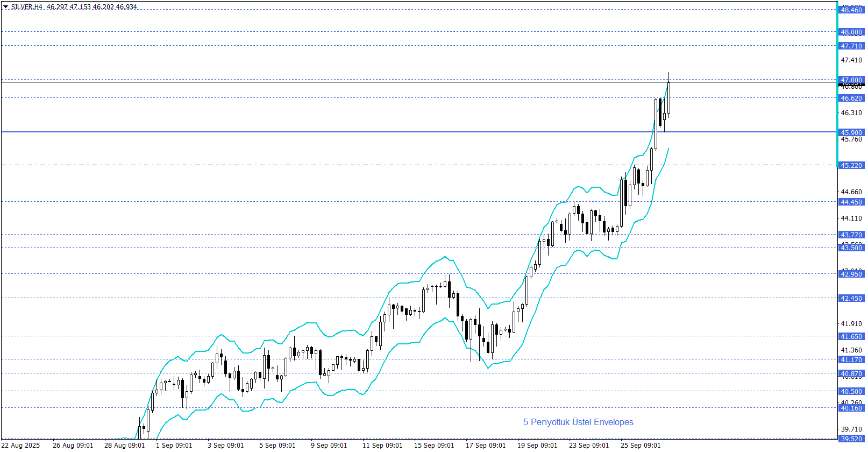Click the 48.460 price level label
This screenshot has height=452, width=868.
[x=851, y=10]
